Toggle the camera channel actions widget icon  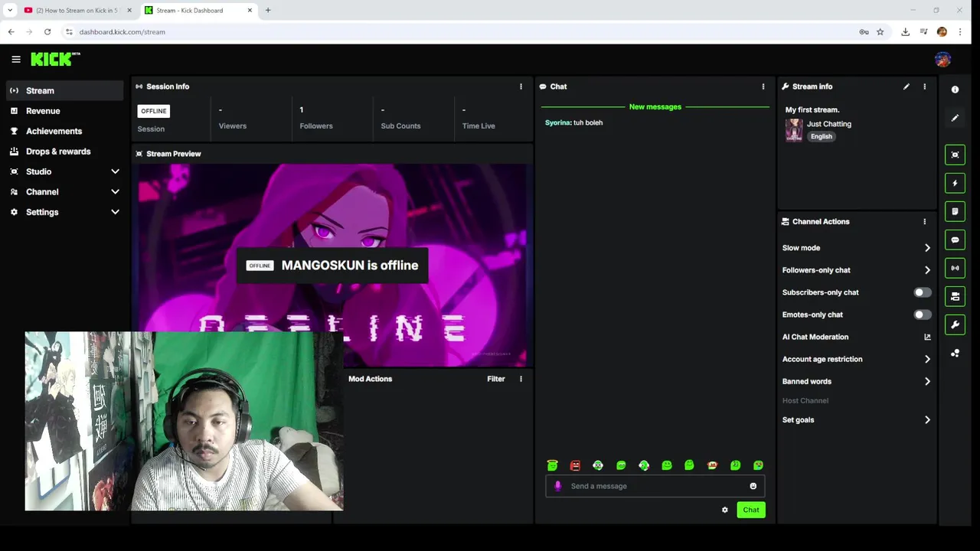point(955,296)
